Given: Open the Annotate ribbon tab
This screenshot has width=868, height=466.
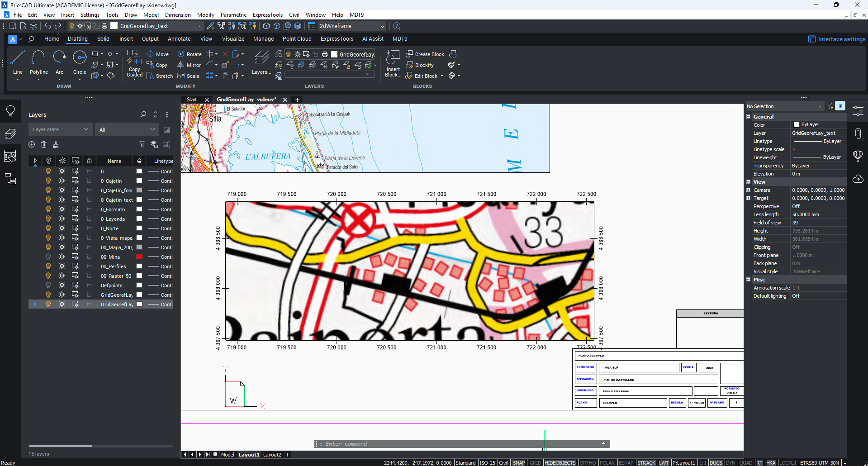Looking at the screenshot, I should click(x=179, y=39).
